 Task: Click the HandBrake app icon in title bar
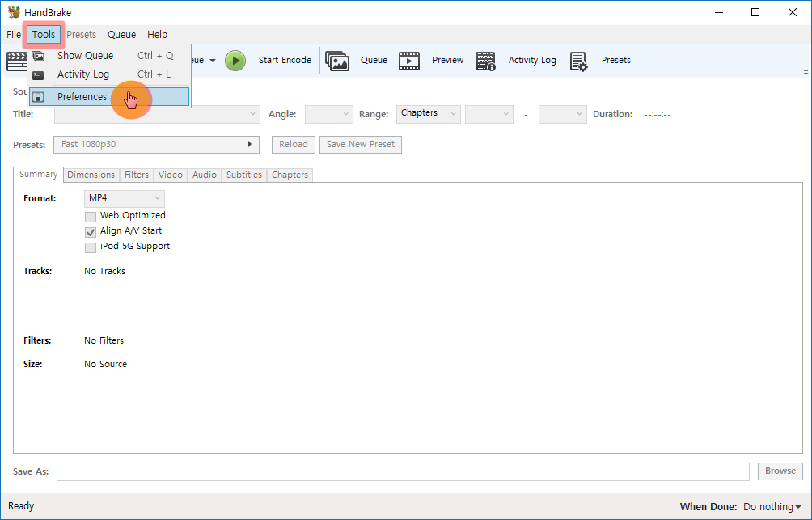(x=14, y=12)
